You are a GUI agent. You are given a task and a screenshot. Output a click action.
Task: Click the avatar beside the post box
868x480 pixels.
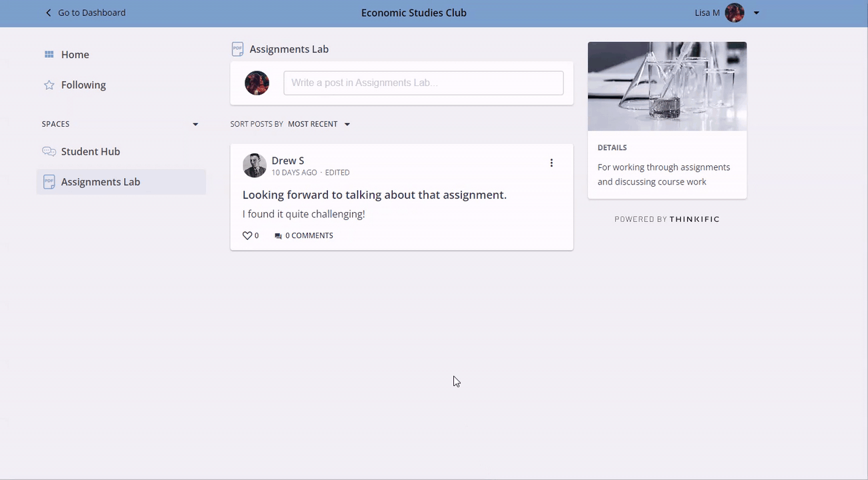click(x=257, y=83)
